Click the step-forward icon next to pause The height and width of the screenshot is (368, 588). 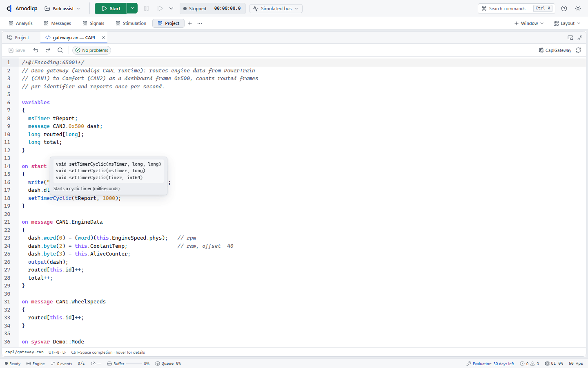(x=160, y=9)
